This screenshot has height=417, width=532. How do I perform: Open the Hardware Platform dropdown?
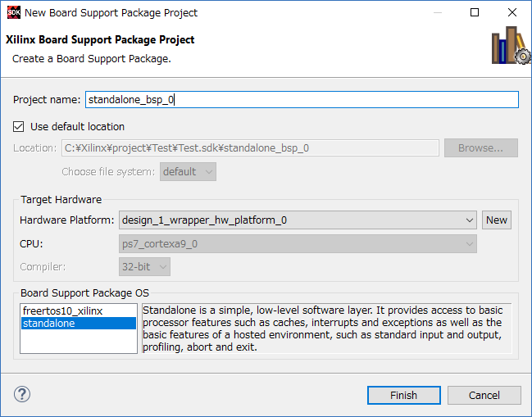[298, 220]
